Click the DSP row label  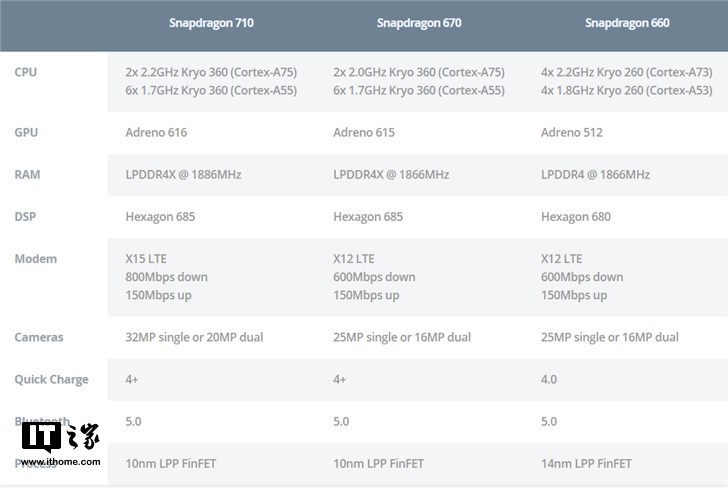click(26, 216)
